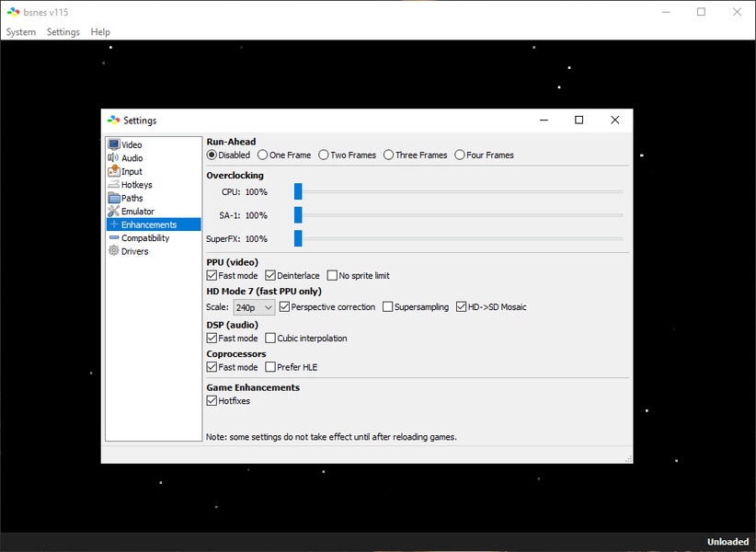Open the Settings menu in menu bar
The image size is (756, 552).
[63, 32]
